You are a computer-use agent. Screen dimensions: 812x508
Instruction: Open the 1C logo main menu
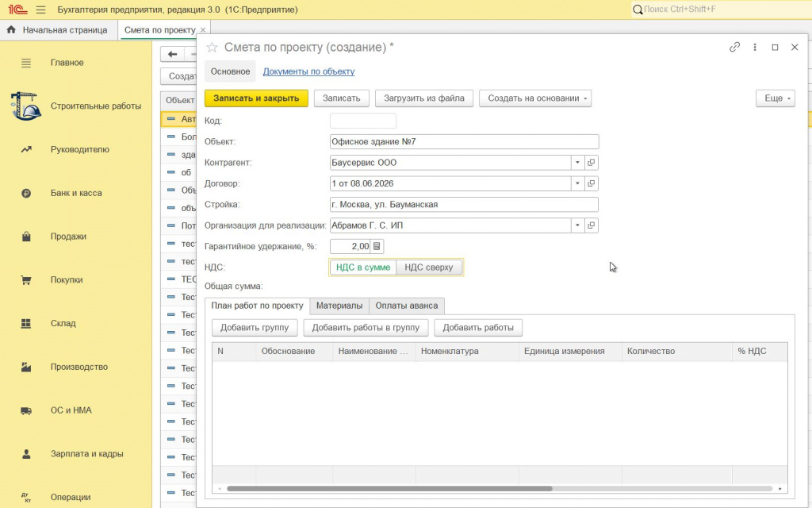(x=17, y=10)
